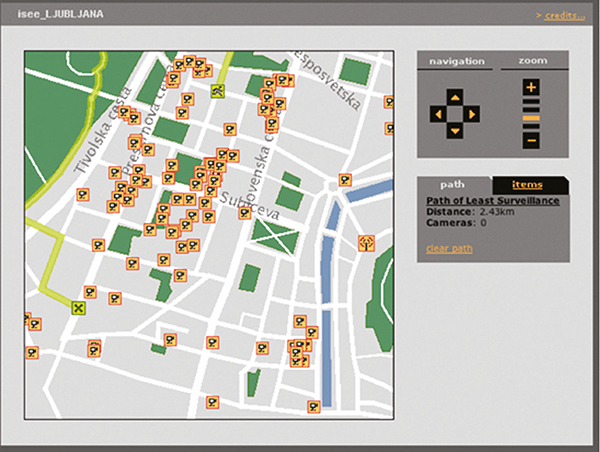
Task: Pan the map left with the navigation arrow
Action: 437,114
